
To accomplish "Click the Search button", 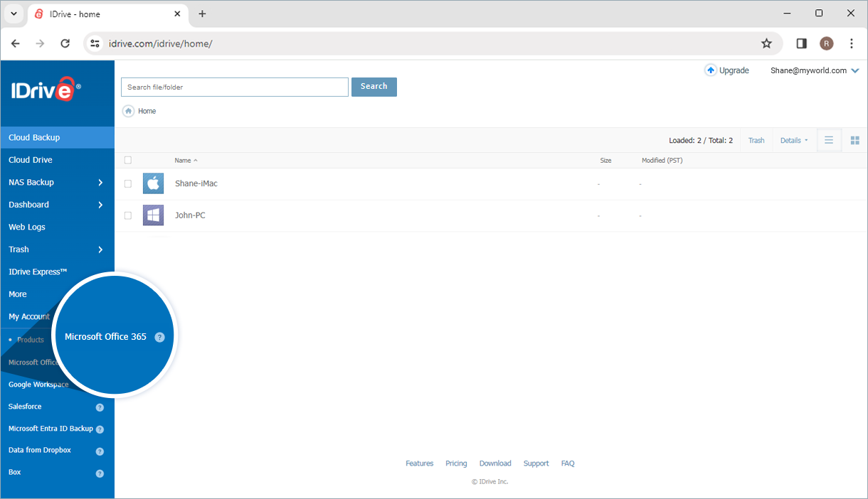I will [374, 87].
